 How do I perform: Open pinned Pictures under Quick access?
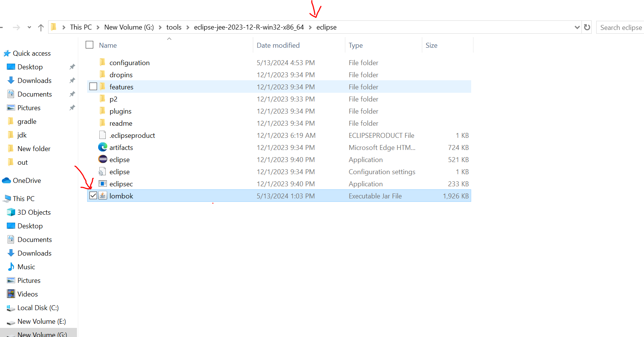pos(29,108)
